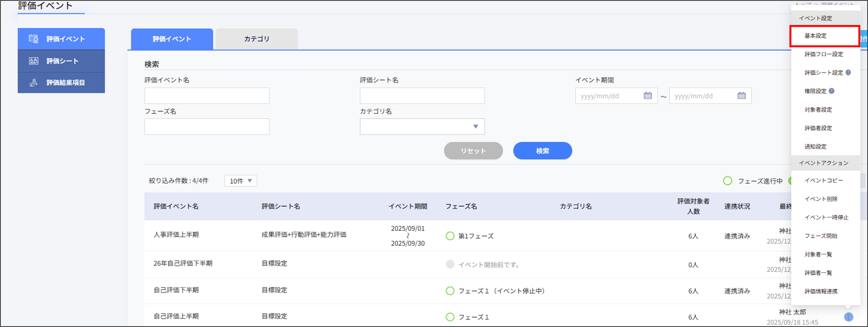Click the 検索 search button
This screenshot has height=327, width=868.
542,151
